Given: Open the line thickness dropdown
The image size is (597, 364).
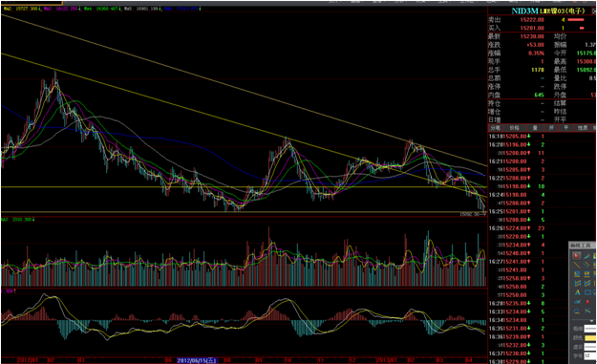Looking at the screenshot, I should pos(590,329).
